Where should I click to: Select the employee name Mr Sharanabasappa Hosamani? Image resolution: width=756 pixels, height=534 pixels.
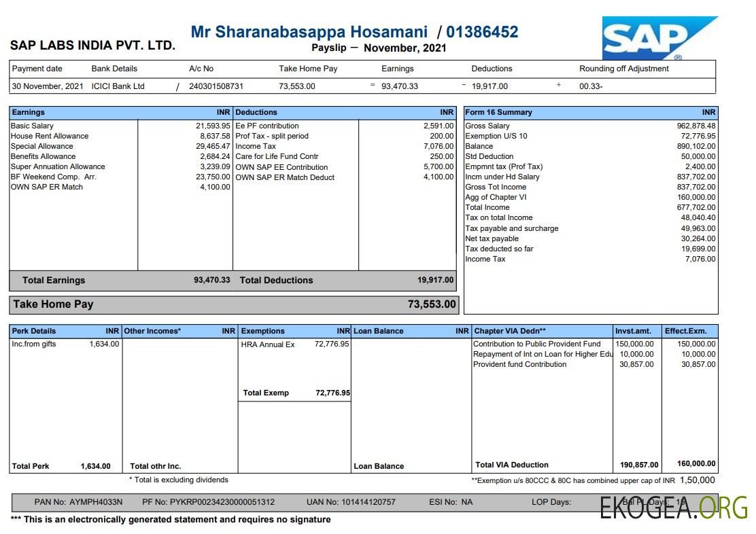point(309,32)
